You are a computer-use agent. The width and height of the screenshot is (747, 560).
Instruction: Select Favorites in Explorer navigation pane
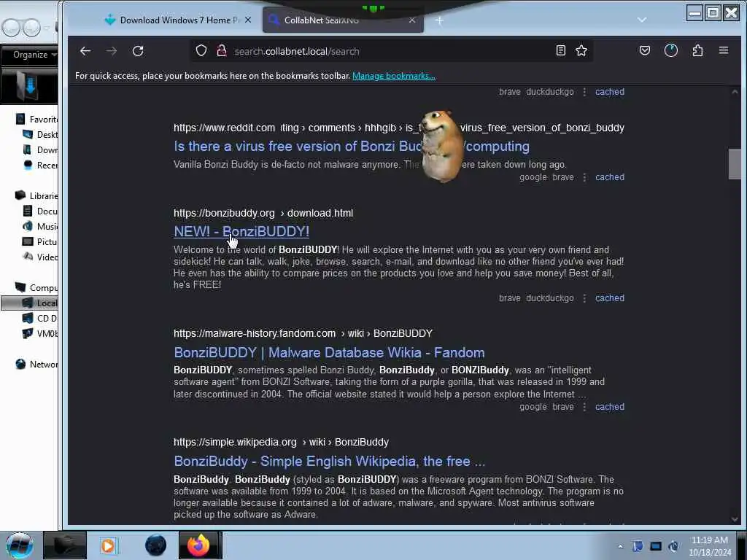coord(37,119)
